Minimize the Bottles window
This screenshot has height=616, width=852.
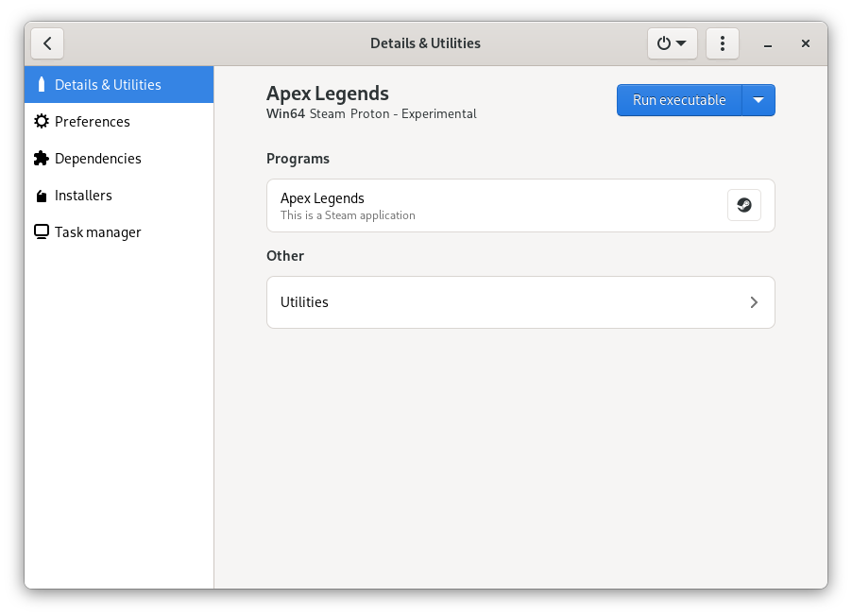point(769,44)
